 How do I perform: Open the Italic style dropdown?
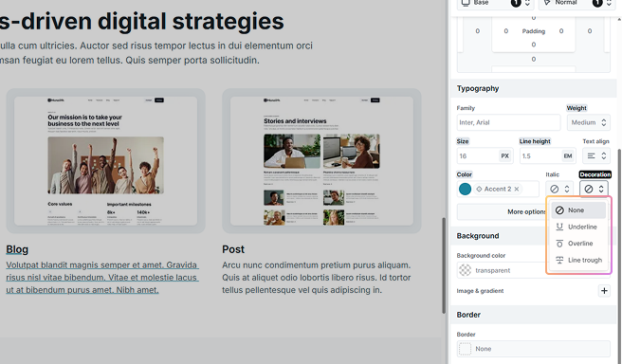559,190
